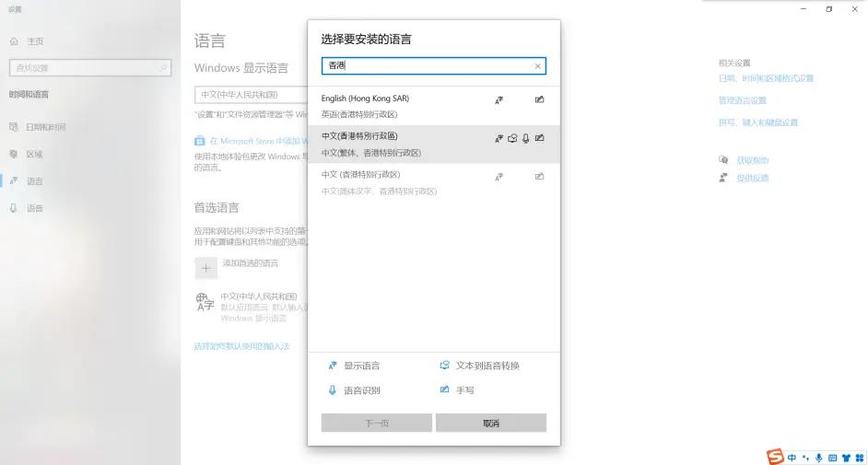Image resolution: width=868 pixels, height=465 pixels.
Task: Open the Sogou skin shirt icon
Action: coord(846,458)
